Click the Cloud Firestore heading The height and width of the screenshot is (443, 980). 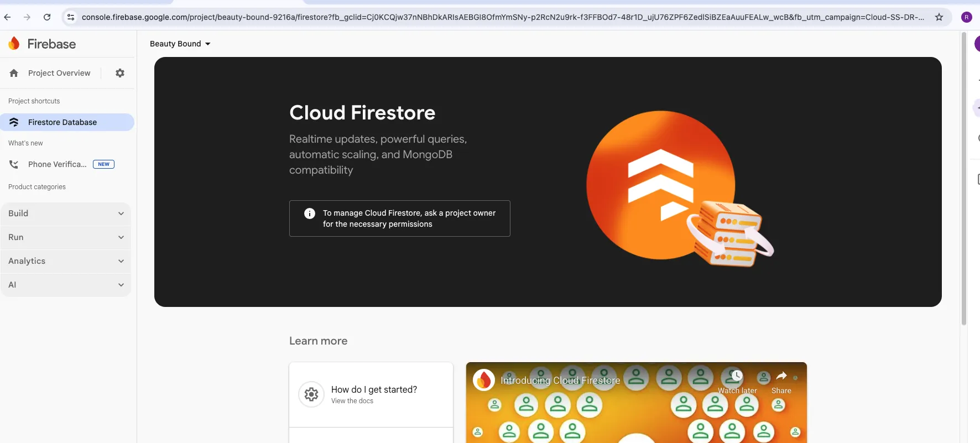pyautogui.click(x=362, y=113)
